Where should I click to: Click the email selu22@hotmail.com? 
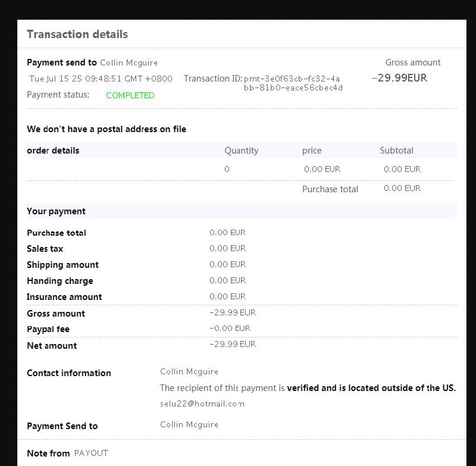pos(202,404)
